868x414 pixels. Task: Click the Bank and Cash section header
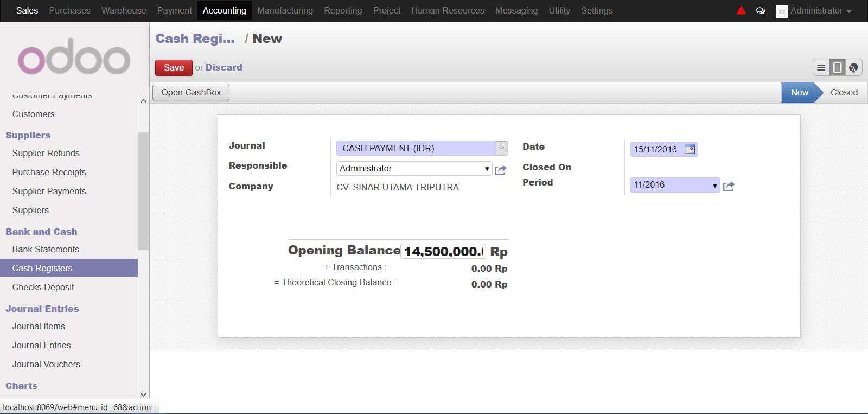[x=41, y=232]
